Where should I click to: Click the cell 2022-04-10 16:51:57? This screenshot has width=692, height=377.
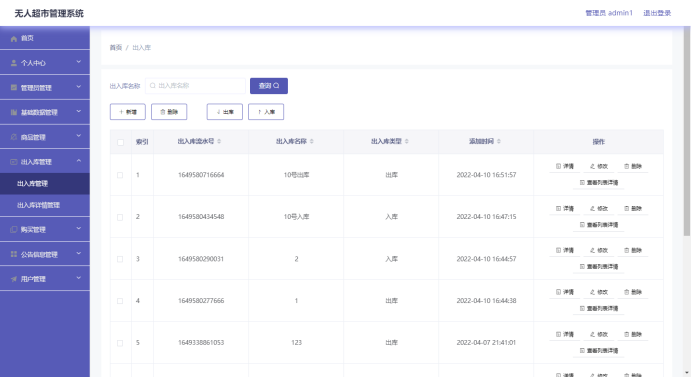[486, 175]
